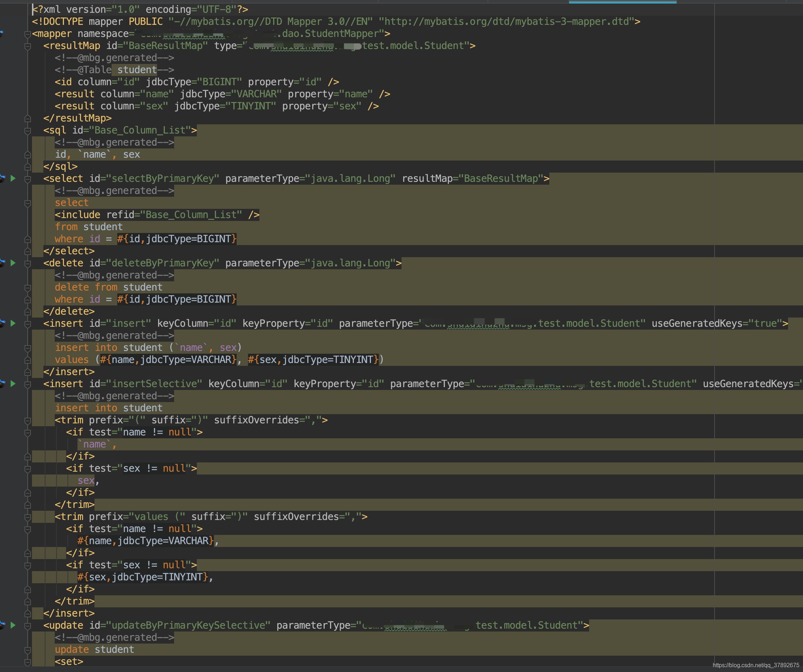This screenshot has width=803, height=672.
Task: Fold the Base_Column_List sql block
Action: pos(27,131)
